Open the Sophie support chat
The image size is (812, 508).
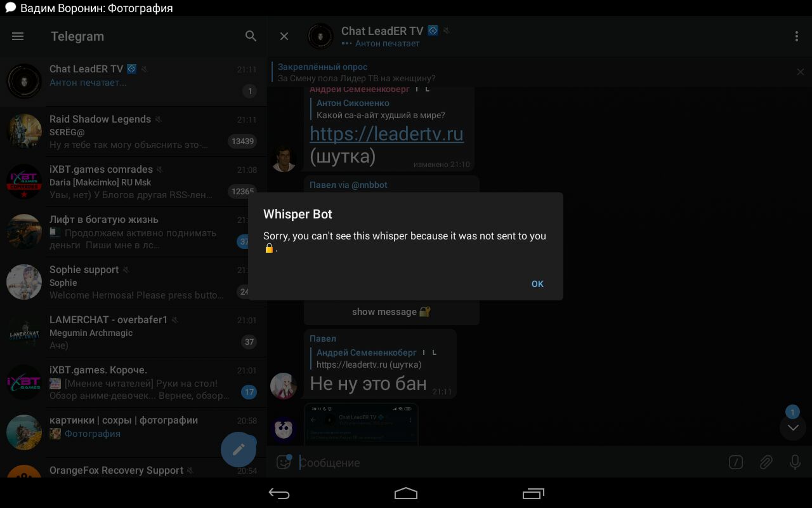click(133, 282)
